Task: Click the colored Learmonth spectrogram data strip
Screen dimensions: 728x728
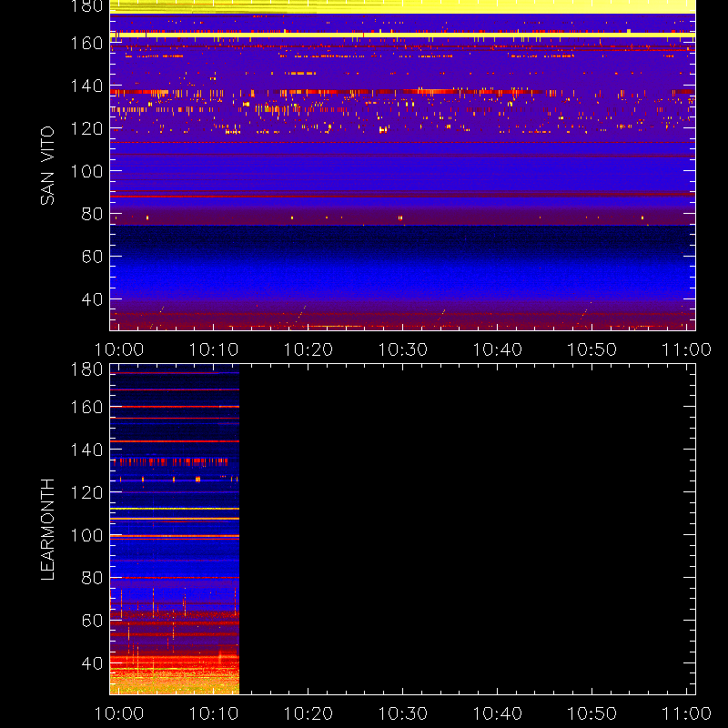Action: pos(175,530)
